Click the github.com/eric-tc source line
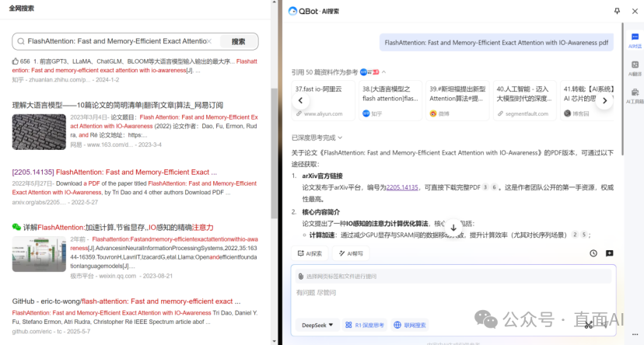 [51, 332]
